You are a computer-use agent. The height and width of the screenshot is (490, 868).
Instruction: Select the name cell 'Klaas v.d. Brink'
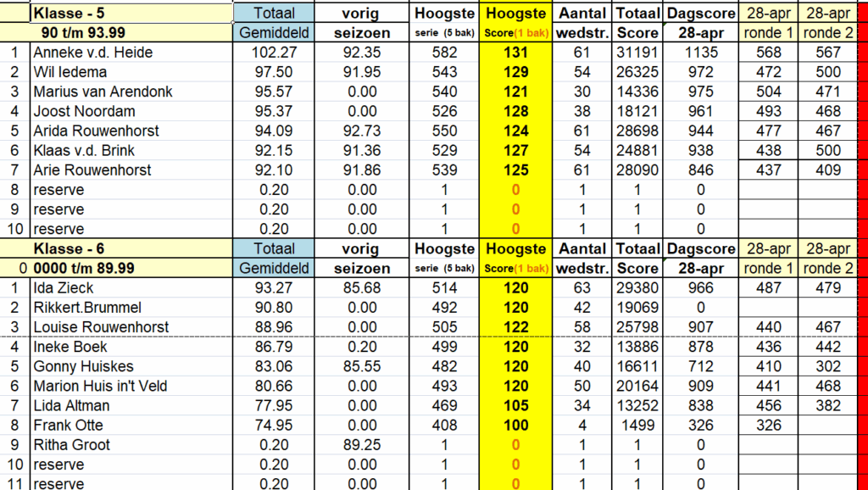click(131, 151)
